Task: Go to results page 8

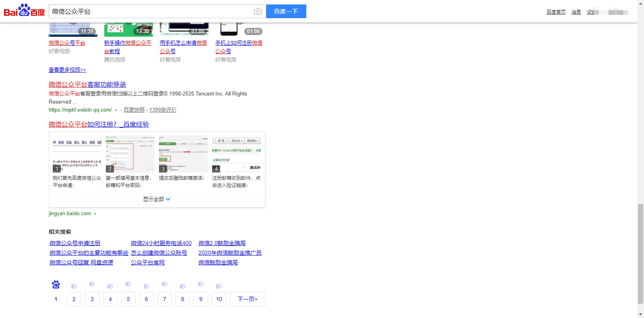Action: 183,299
